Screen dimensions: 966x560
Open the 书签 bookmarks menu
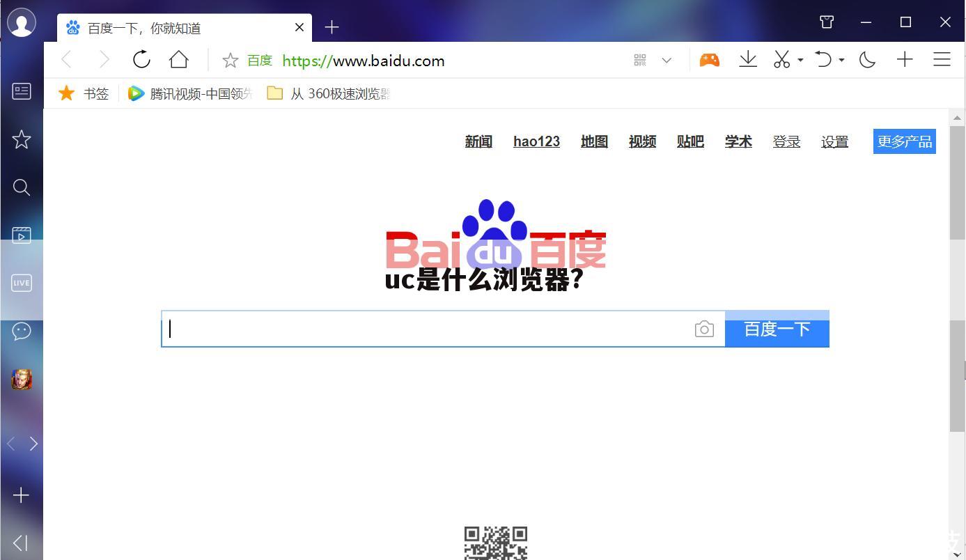pyautogui.click(x=84, y=93)
